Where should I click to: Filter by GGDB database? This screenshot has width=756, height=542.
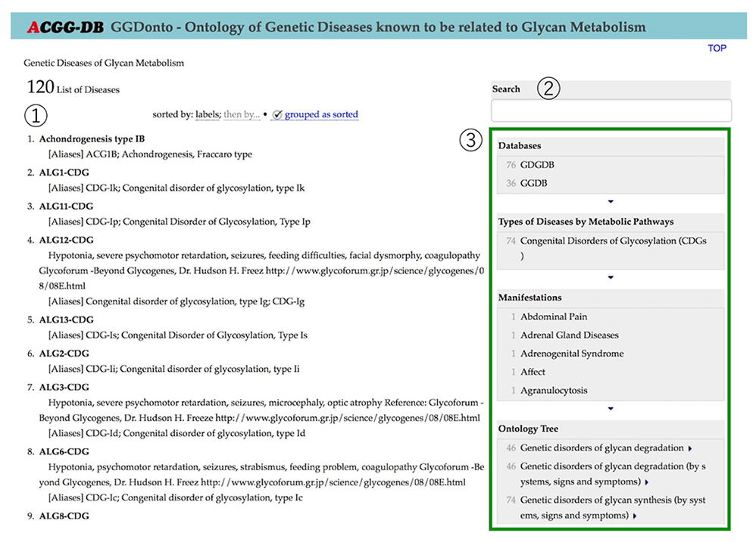pos(533,183)
